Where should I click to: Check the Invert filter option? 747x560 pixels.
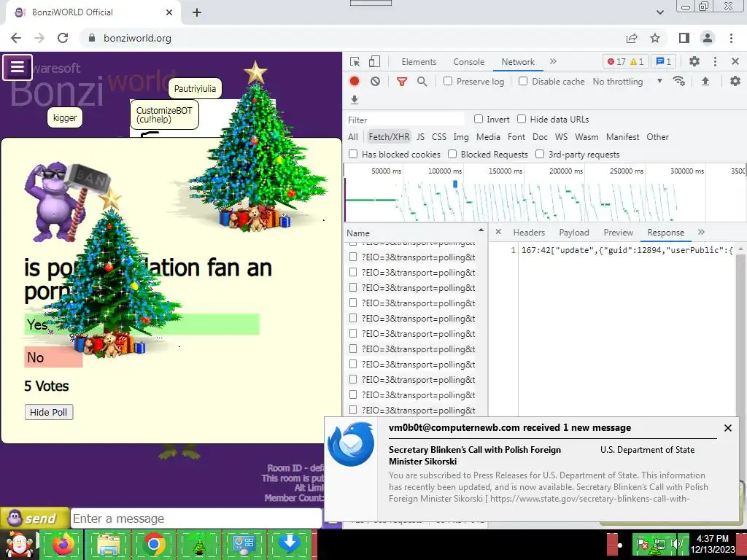click(479, 119)
